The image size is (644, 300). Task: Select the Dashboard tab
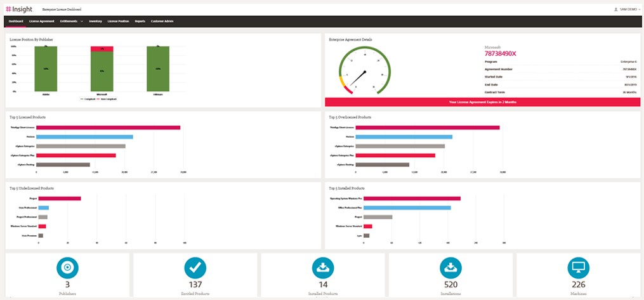point(16,21)
